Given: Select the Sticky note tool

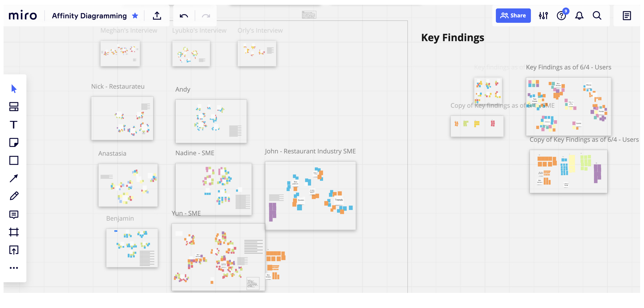Looking at the screenshot, I should point(14,142).
